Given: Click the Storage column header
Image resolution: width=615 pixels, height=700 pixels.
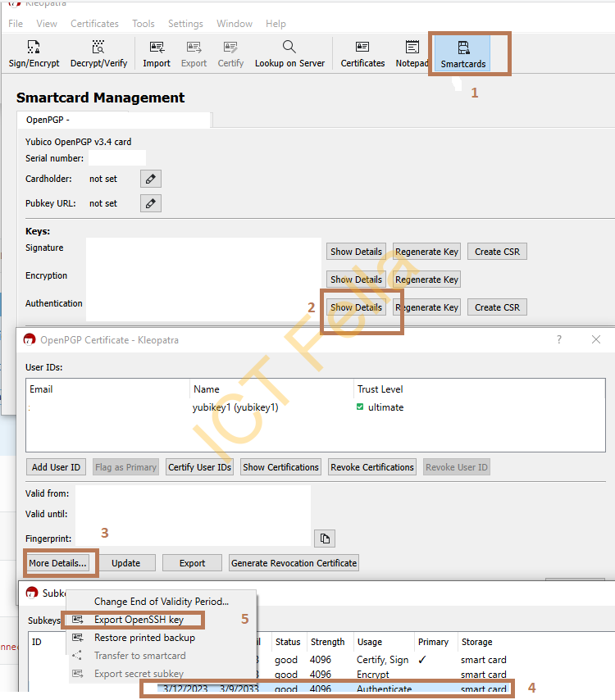Looking at the screenshot, I should 476,642.
